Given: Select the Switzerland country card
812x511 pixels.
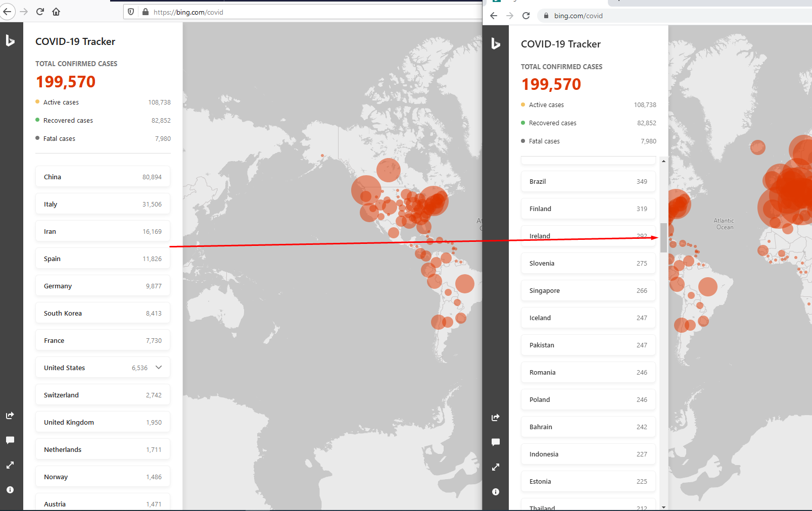Looking at the screenshot, I should (x=103, y=395).
